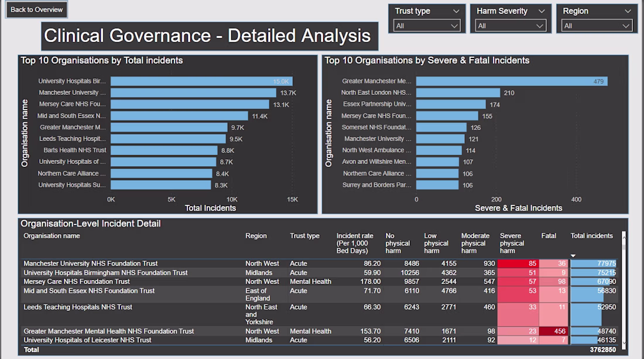
Task: Click North East and Yorkshire region cell
Action: pyautogui.click(x=261, y=314)
